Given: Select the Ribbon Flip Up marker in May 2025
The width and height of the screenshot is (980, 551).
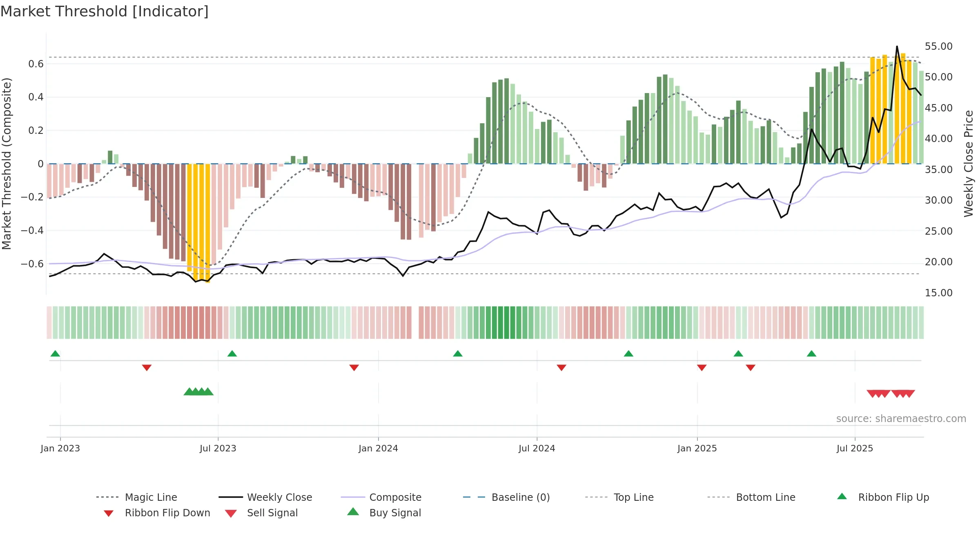Looking at the screenshot, I should click(x=811, y=353).
